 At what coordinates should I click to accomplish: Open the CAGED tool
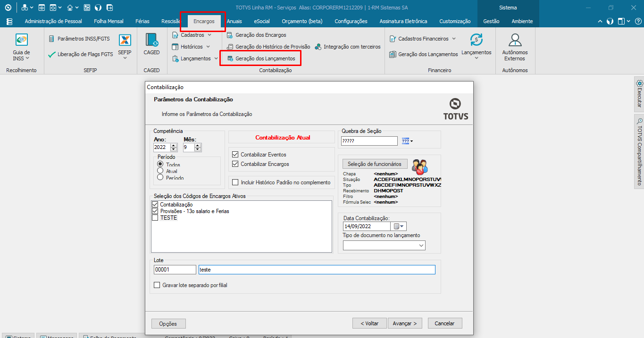tap(151, 44)
